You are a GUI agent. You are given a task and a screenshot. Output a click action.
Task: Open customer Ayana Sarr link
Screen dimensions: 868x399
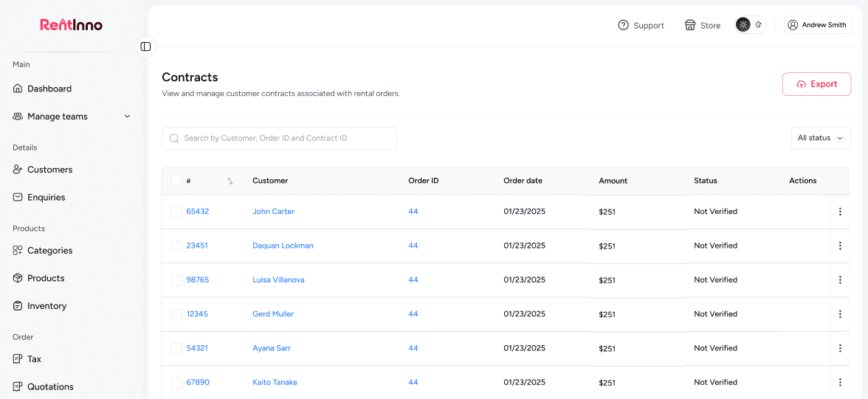coord(272,348)
